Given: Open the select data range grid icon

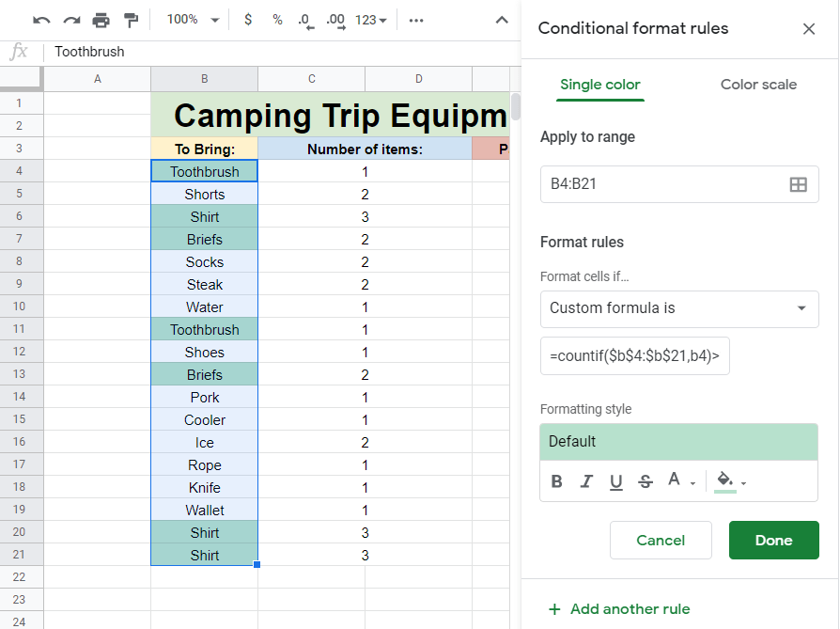Looking at the screenshot, I should 800,184.
